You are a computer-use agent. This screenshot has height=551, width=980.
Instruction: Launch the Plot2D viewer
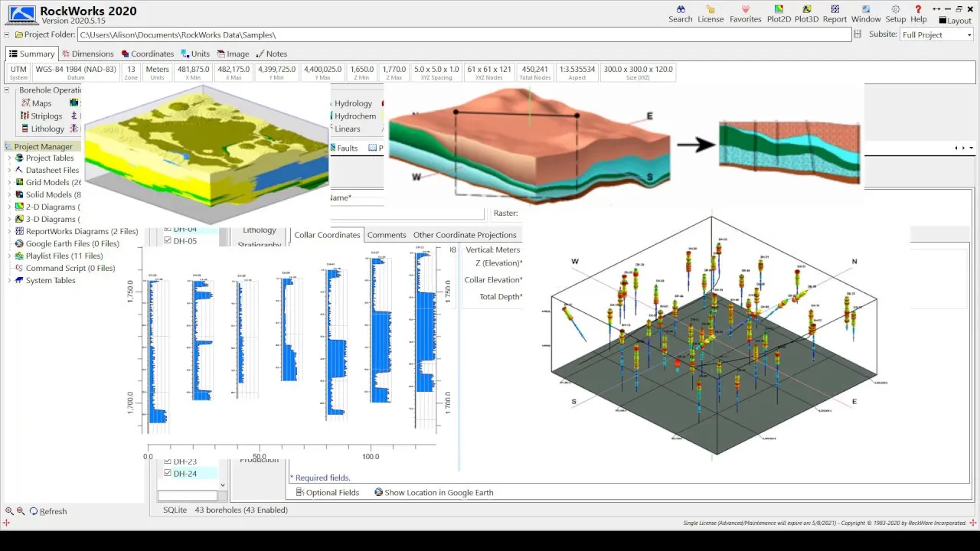tap(779, 14)
